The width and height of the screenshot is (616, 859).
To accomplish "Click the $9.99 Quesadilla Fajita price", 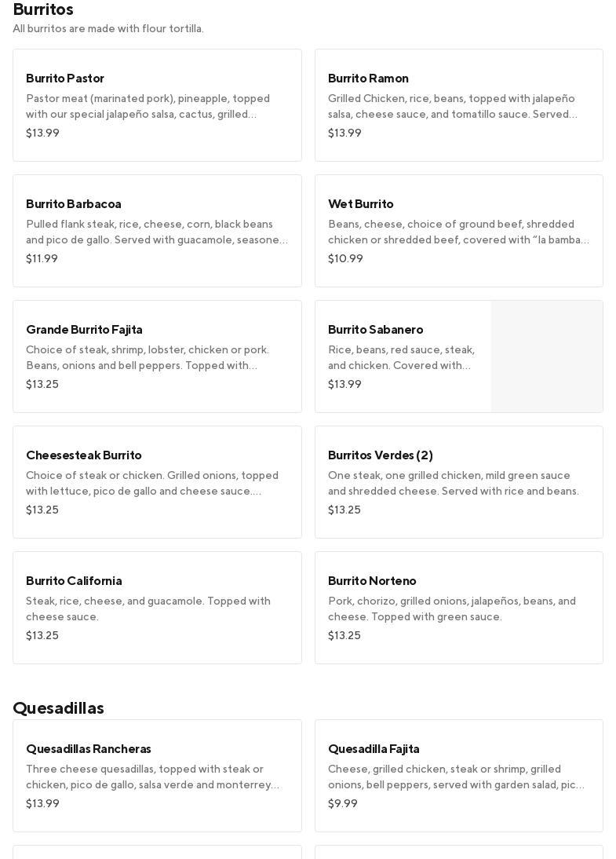I will pos(343,804).
